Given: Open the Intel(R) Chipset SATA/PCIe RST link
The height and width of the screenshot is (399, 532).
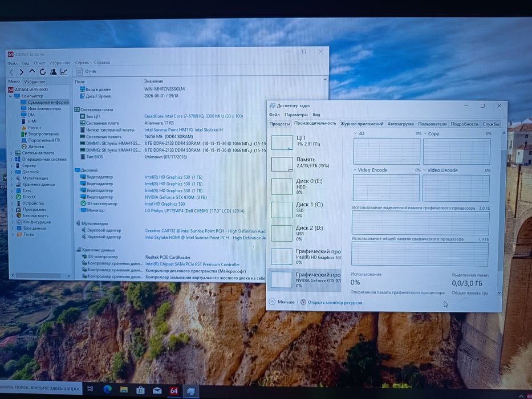Looking at the screenshot, I should (x=192, y=264).
